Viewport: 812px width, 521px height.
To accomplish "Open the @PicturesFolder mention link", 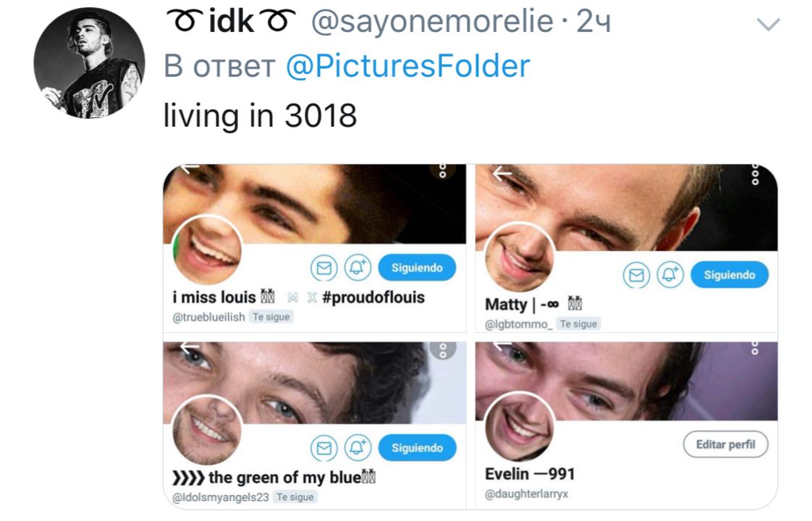I will (408, 67).
